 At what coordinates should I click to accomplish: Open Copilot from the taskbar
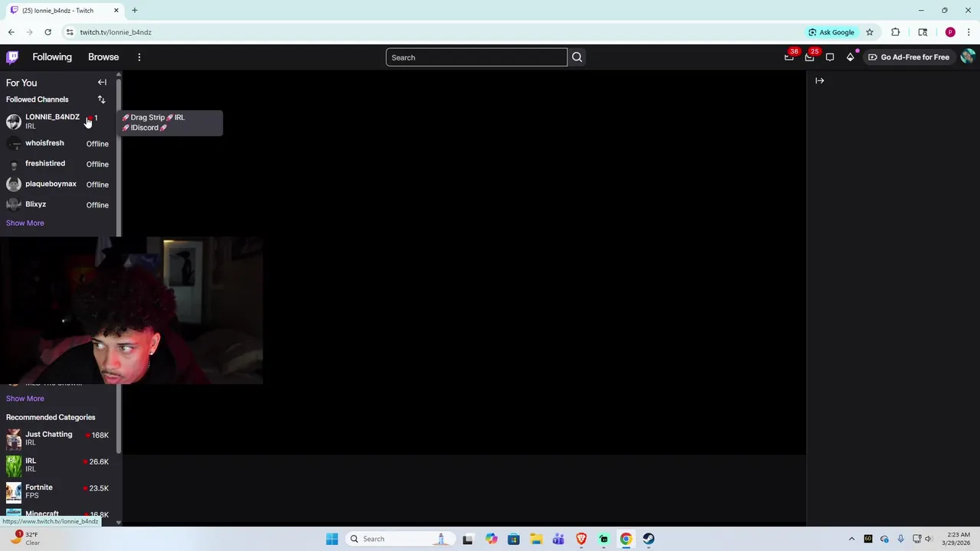pyautogui.click(x=491, y=539)
